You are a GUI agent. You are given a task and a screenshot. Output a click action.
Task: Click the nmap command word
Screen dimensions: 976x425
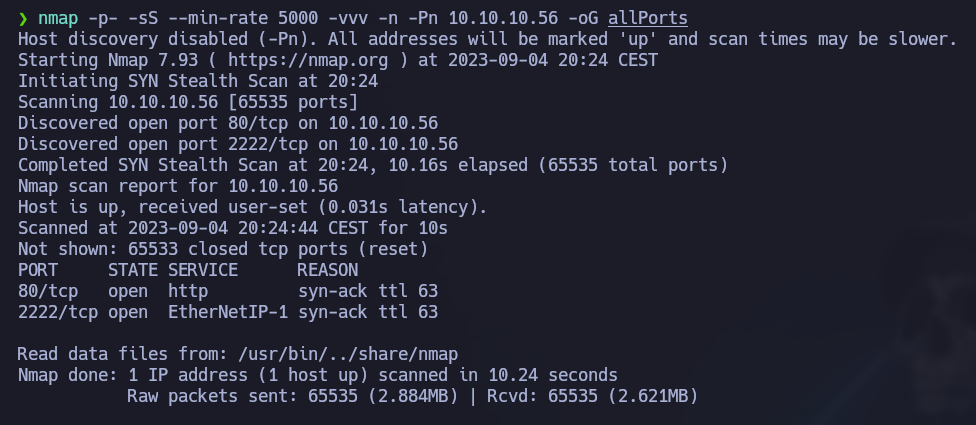tap(58, 19)
